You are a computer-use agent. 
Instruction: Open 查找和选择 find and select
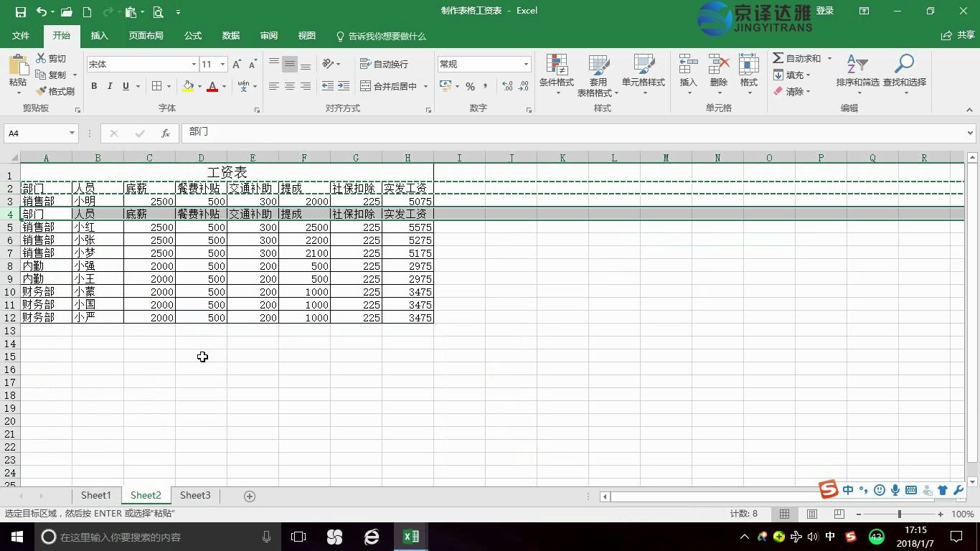coord(905,75)
